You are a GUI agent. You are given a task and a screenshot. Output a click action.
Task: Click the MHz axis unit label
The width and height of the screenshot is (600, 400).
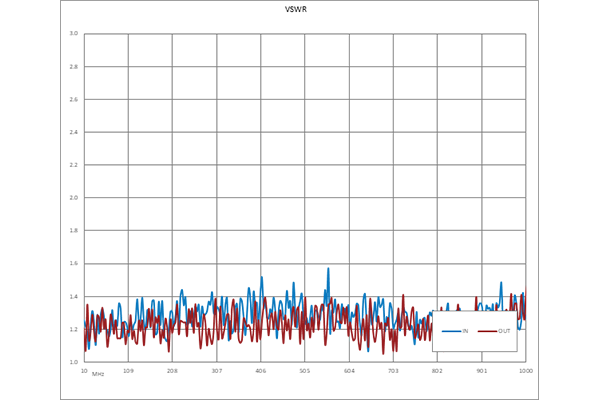(99, 374)
